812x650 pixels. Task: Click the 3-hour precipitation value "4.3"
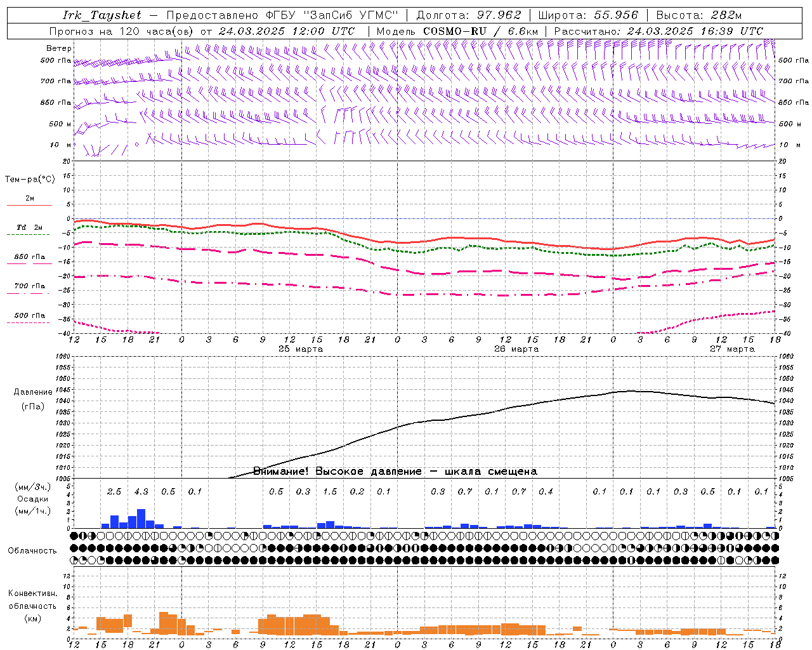coord(141,491)
